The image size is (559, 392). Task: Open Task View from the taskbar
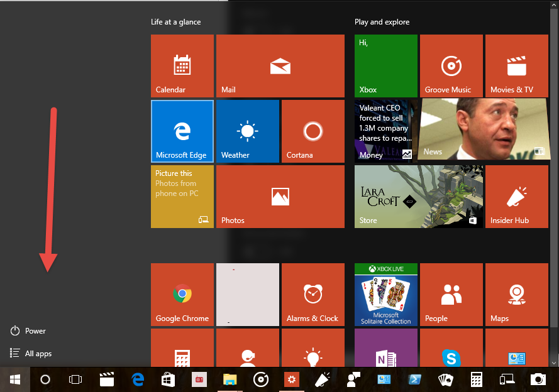75,379
